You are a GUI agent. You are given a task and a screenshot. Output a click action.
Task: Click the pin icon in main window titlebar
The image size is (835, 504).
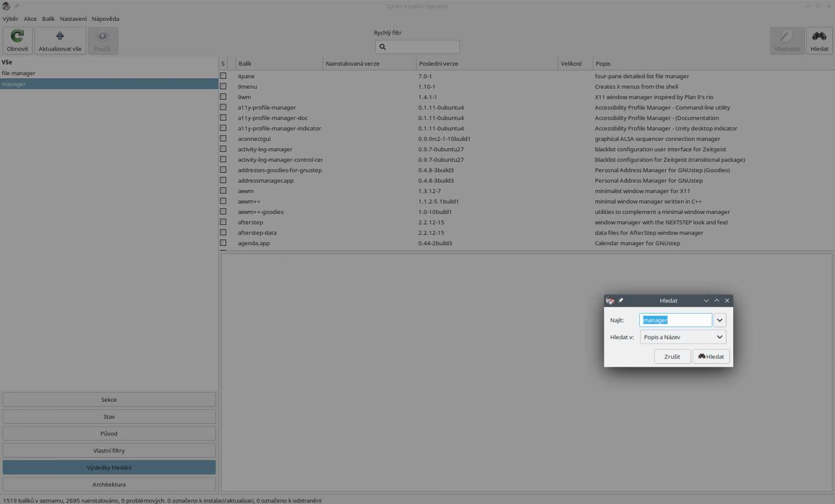point(17,6)
